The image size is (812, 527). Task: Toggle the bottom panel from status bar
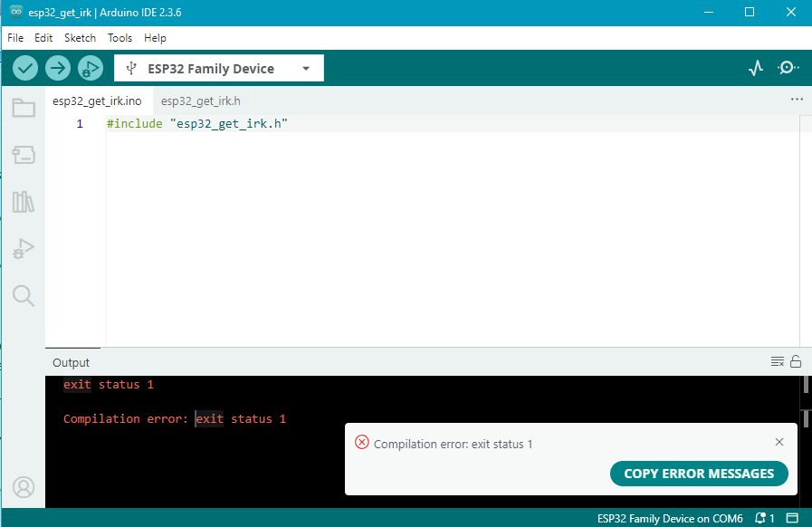(x=792, y=518)
